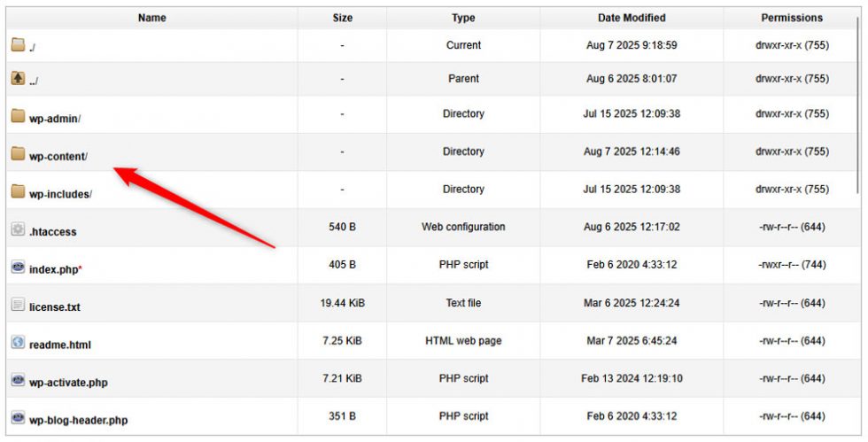This screenshot has height=442, width=868.
Task: Sort by the Date Modified column header
Action: (x=632, y=18)
